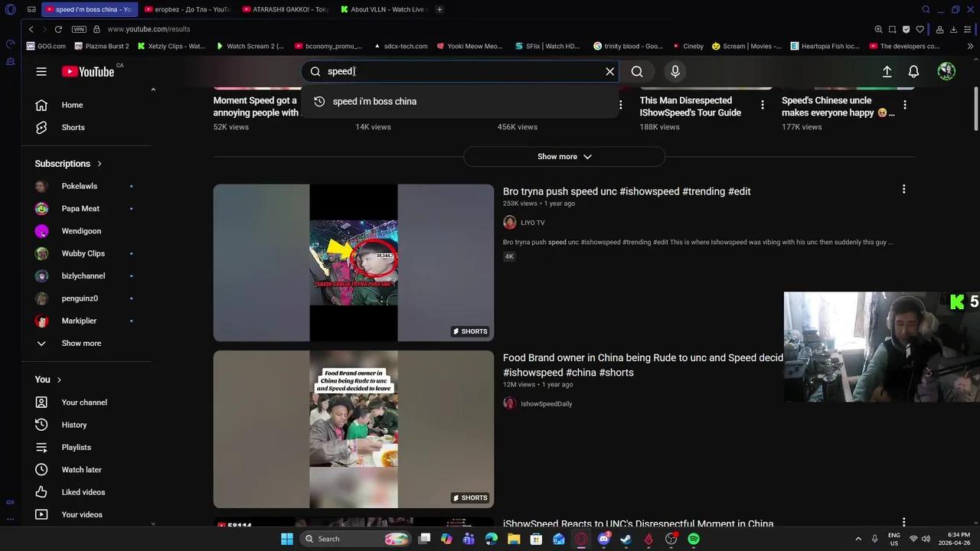Switch the ENG US input language
980x551 pixels.
893,539
